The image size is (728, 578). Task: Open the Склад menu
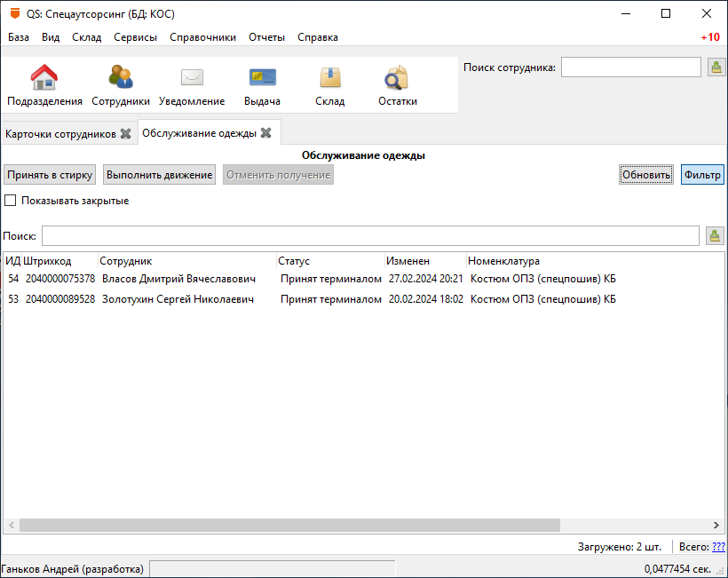click(x=87, y=37)
